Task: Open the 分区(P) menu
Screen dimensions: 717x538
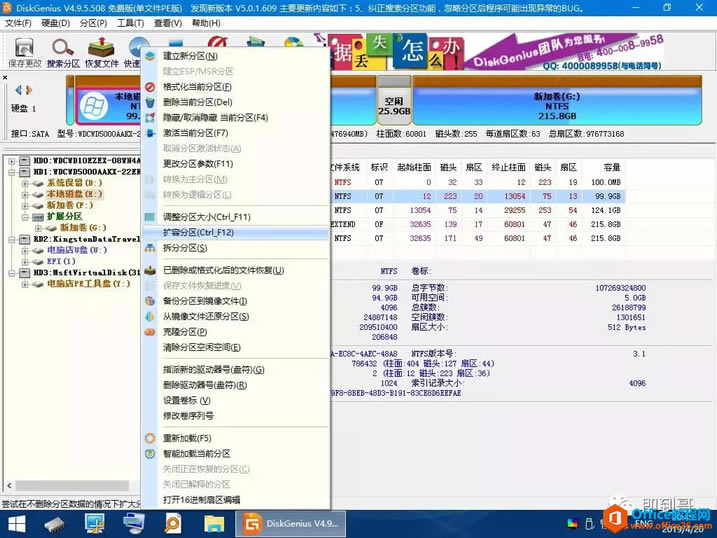Action: click(93, 23)
